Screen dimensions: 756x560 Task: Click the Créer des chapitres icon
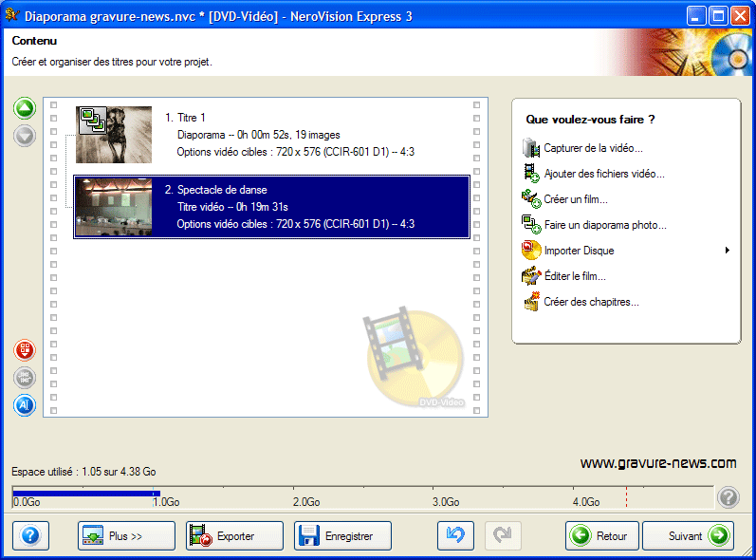(x=531, y=302)
